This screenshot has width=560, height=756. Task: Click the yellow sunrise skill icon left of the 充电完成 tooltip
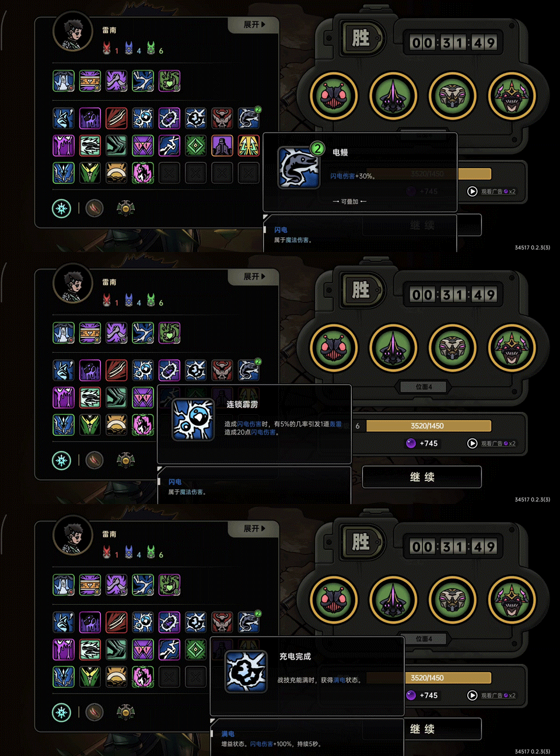(117, 677)
